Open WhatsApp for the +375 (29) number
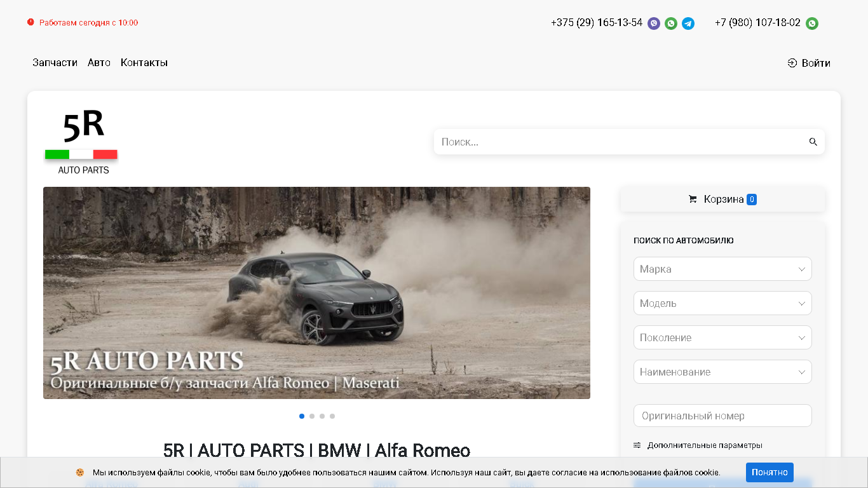 pyautogui.click(x=671, y=24)
